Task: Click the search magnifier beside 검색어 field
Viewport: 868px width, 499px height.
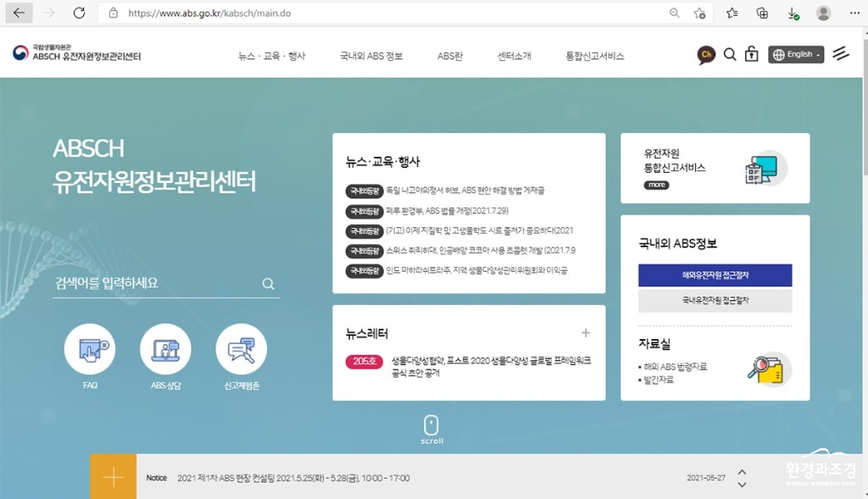Action: tap(269, 284)
